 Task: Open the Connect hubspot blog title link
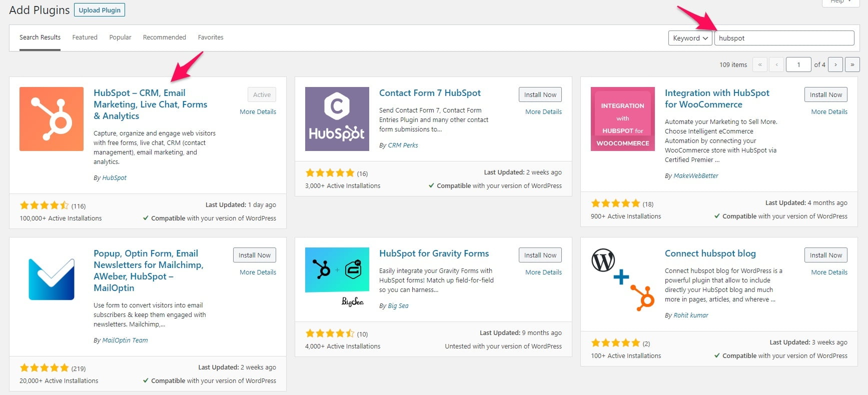[x=710, y=253]
